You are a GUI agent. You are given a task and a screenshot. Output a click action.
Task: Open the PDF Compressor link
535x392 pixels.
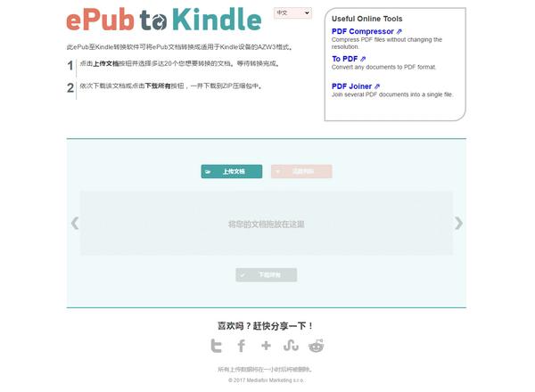click(x=363, y=31)
